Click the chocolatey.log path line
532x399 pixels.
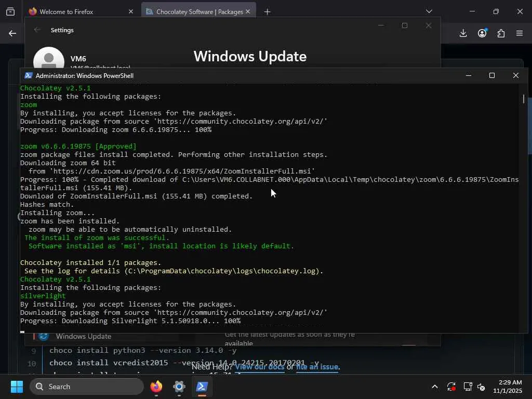click(174, 271)
